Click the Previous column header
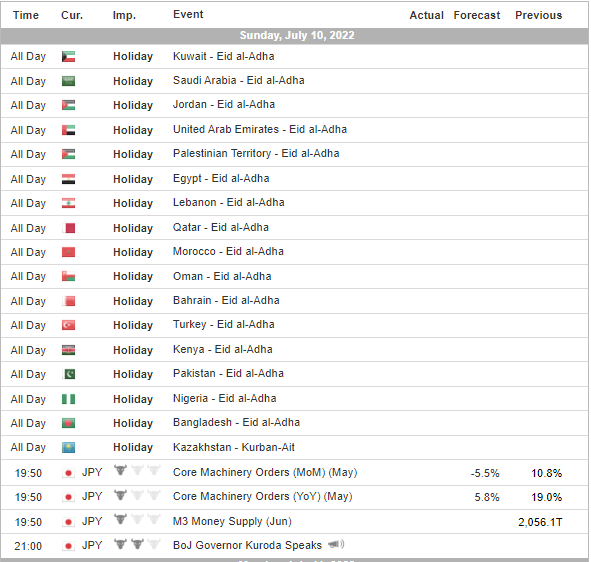Screen dimensions: 591x562 click(x=539, y=15)
